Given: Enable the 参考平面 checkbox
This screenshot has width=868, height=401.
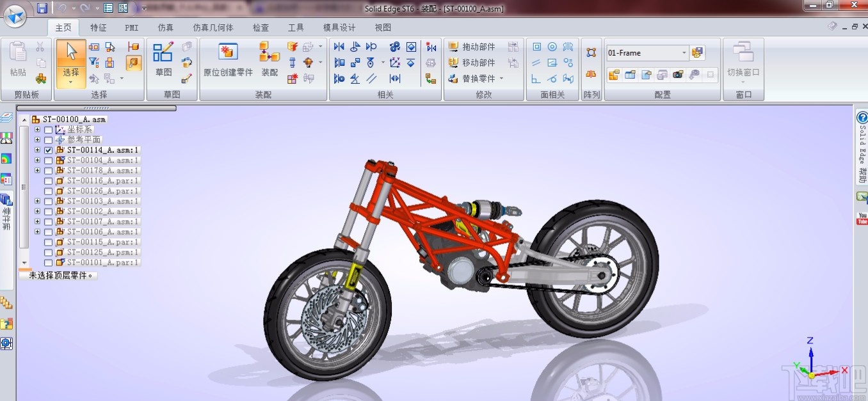Looking at the screenshot, I should tap(48, 139).
